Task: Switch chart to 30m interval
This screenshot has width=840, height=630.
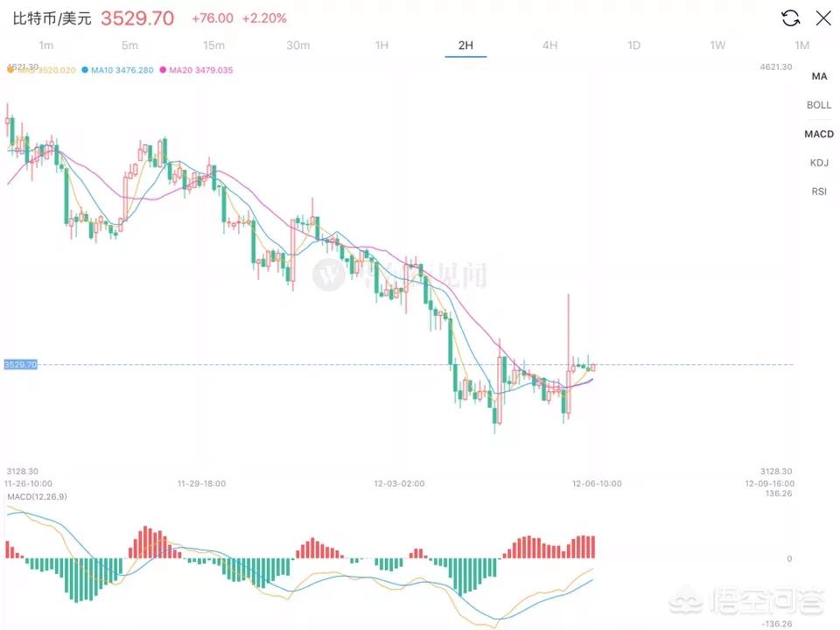Action: coord(297,45)
